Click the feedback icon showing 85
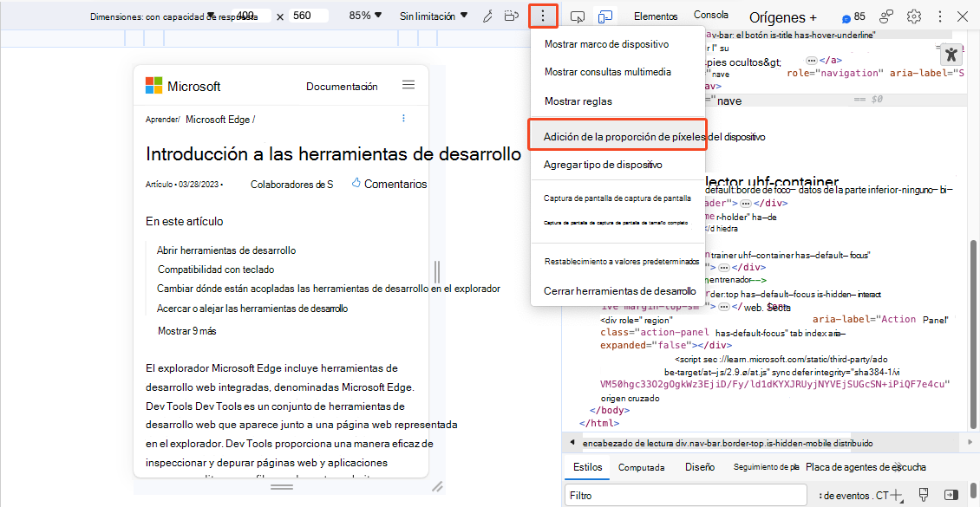The image size is (980, 507). pyautogui.click(x=850, y=16)
